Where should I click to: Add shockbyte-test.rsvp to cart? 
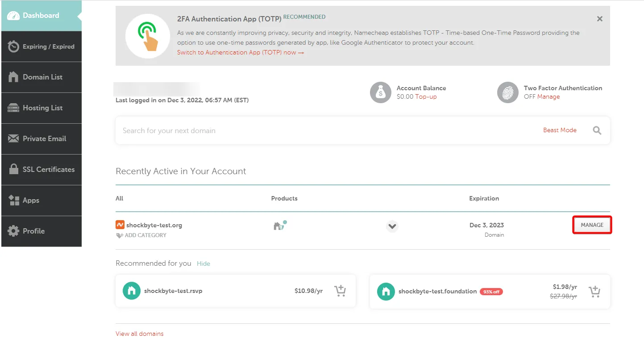click(341, 291)
